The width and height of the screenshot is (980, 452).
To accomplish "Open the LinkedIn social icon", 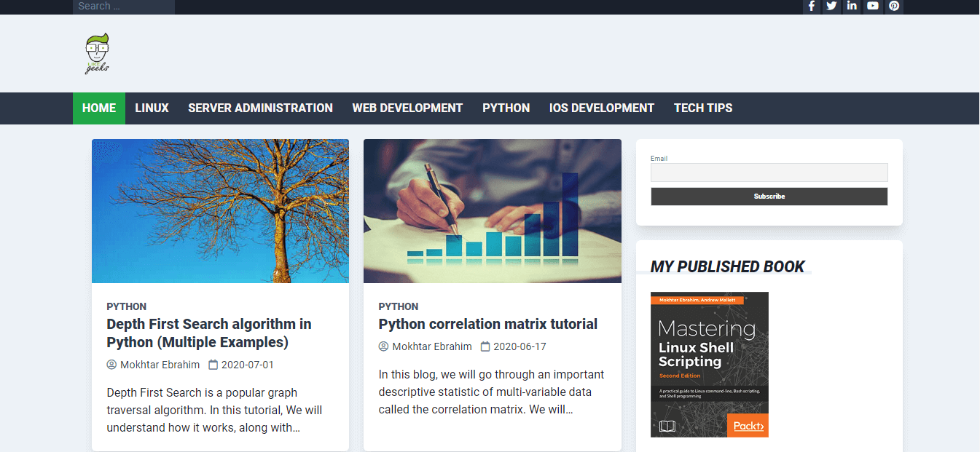I will click(852, 6).
